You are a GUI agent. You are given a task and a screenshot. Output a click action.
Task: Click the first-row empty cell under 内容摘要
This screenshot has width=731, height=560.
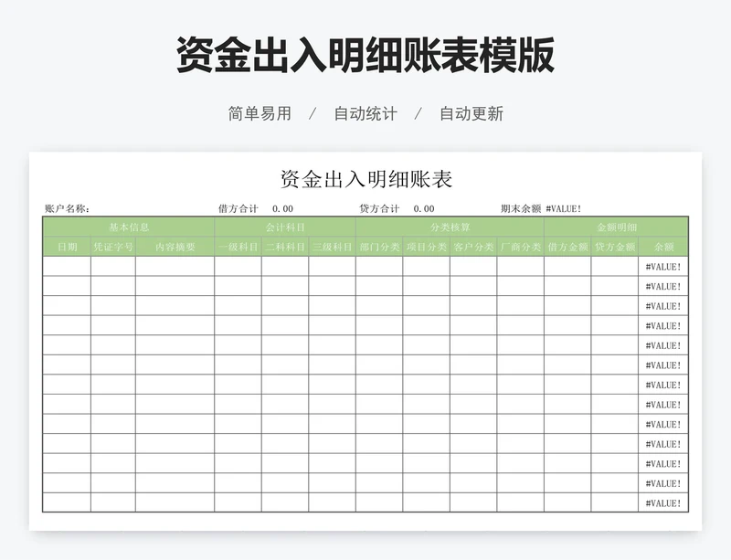175,267
